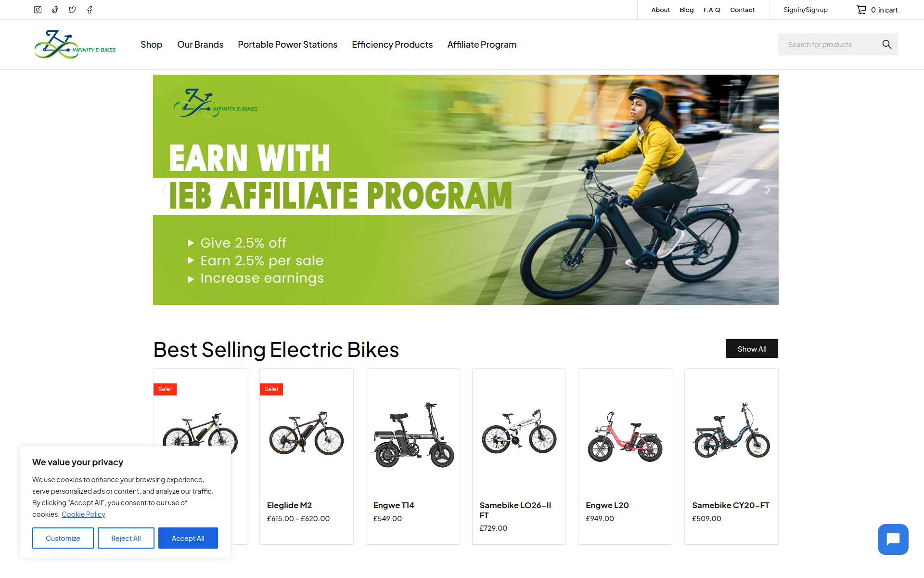
Task: Go to previous banner slide arrow
Action: [x=164, y=190]
